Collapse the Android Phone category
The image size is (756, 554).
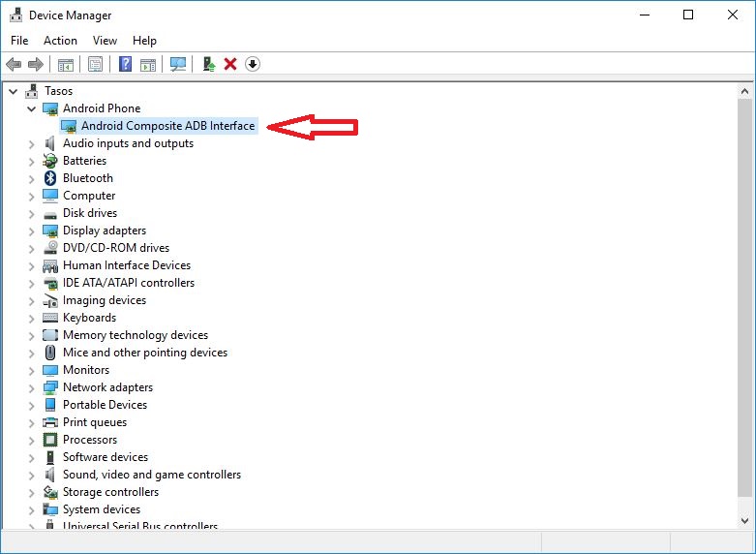[x=32, y=108]
